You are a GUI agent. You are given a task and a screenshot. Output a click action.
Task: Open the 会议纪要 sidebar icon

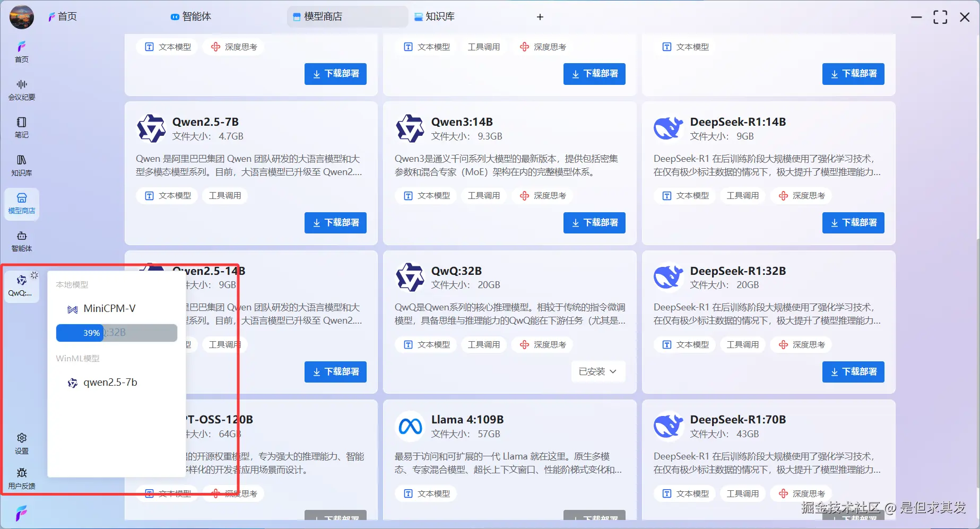pos(21,89)
